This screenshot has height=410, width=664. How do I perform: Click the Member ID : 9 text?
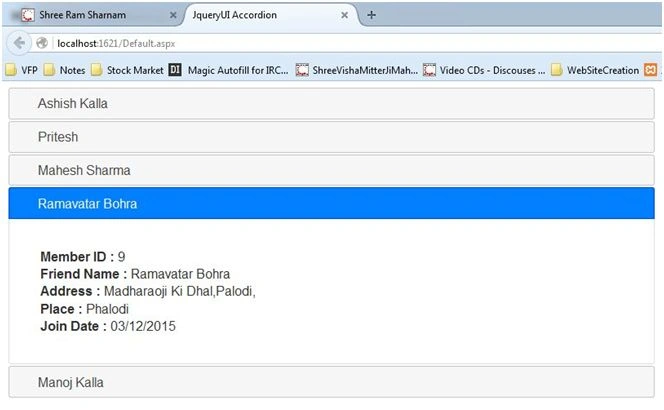(83, 257)
